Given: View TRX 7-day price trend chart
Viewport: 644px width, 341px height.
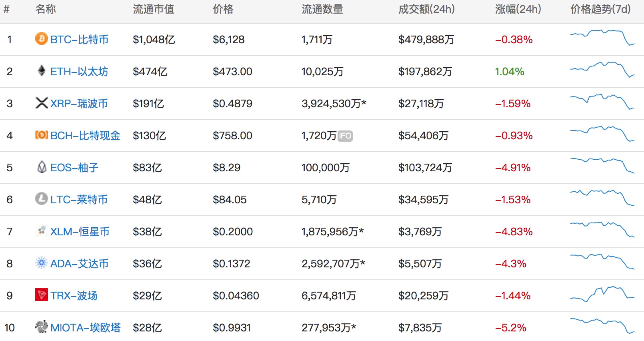Looking at the screenshot, I should point(602,294).
